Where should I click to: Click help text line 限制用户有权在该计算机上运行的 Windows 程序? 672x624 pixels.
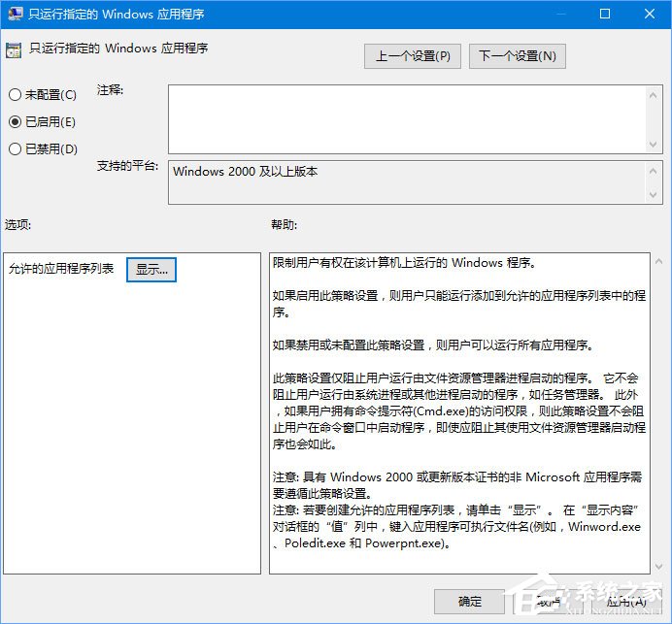(x=404, y=263)
